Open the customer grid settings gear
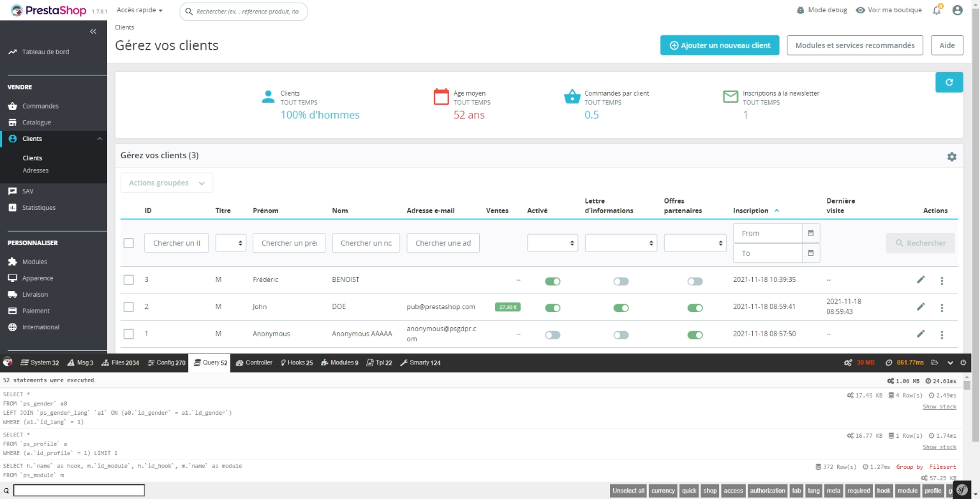Image resolution: width=980 pixels, height=499 pixels. coord(951,157)
